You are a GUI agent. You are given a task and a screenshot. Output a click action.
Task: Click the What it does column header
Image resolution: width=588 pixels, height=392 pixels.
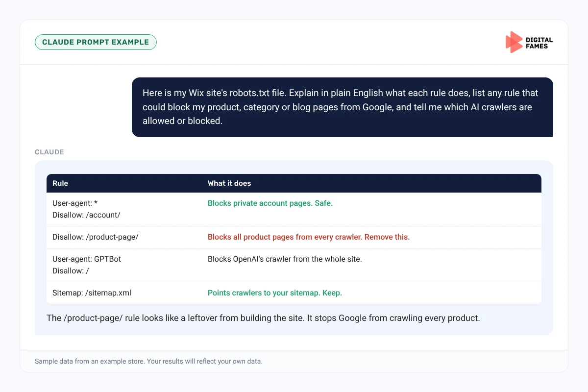229,183
